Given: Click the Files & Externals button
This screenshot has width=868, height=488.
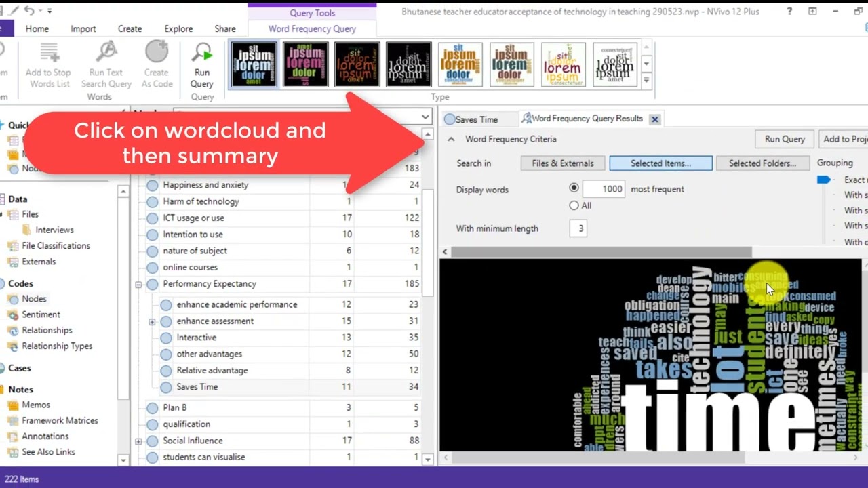Looking at the screenshot, I should pyautogui.click(x=563, y=163).
